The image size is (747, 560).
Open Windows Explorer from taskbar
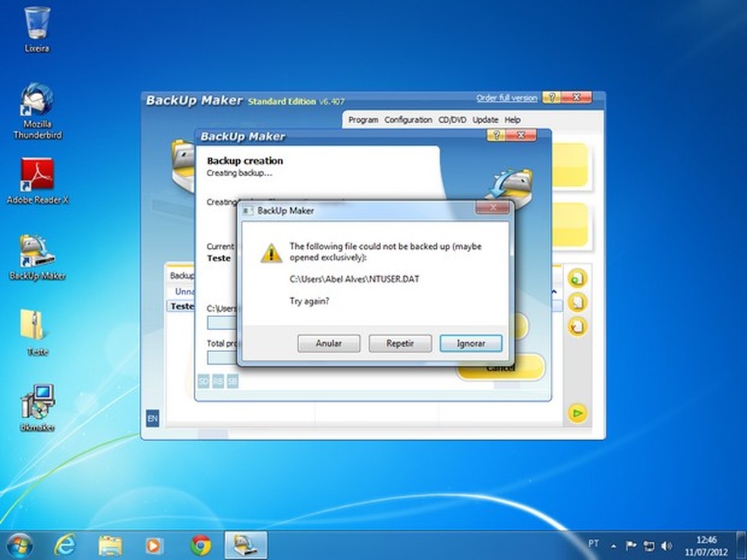[x=110, y=546]
